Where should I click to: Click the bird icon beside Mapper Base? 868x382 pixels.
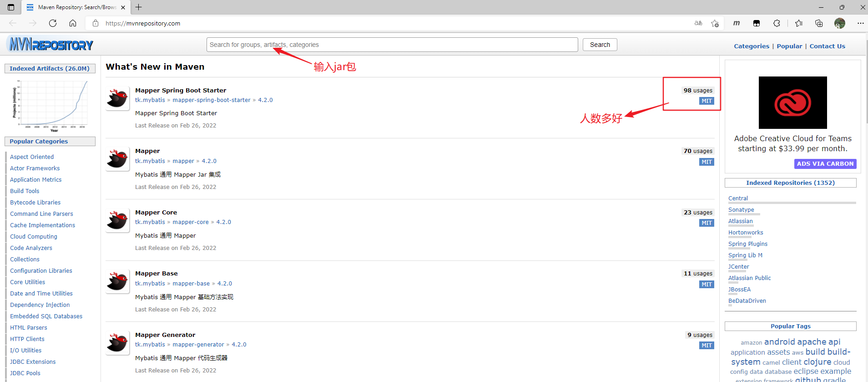tap(117, 281)
